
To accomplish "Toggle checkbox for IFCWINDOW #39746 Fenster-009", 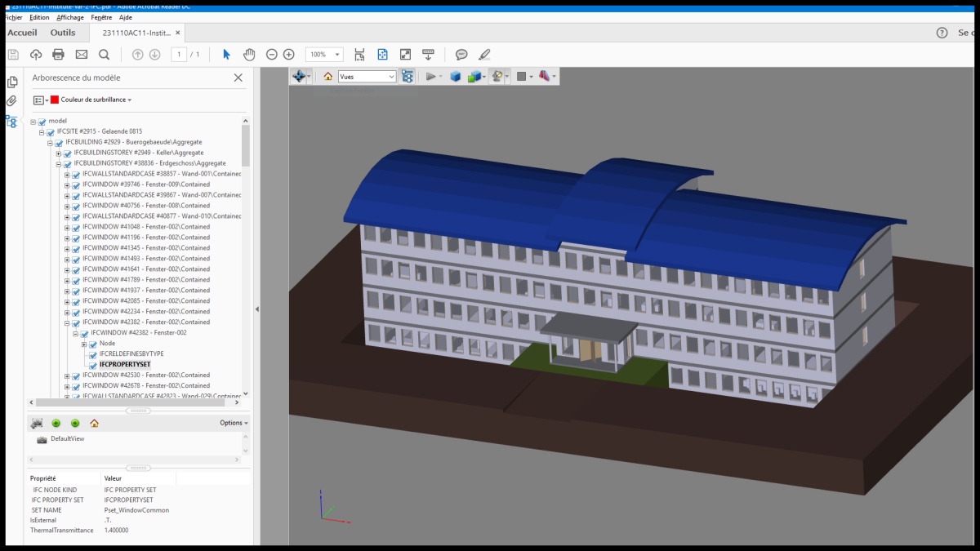I will click(x=75, y=185).
